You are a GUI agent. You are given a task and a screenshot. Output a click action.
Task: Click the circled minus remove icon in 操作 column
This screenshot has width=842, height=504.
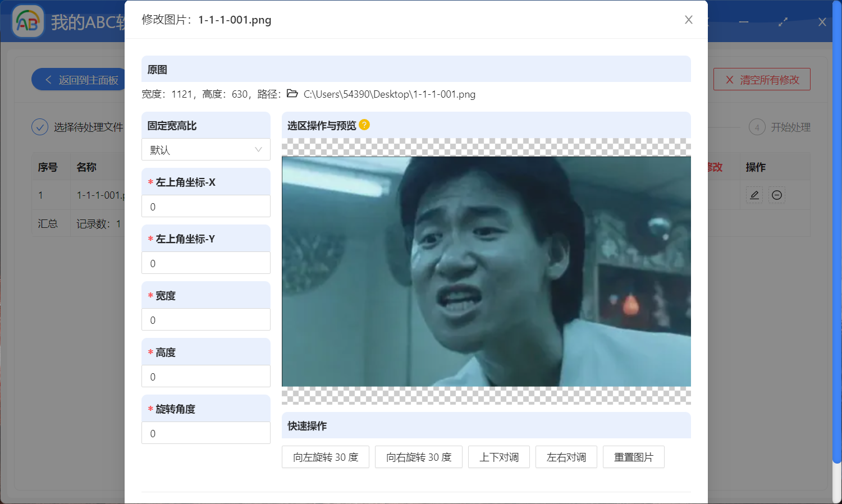(x=777, y=195)
